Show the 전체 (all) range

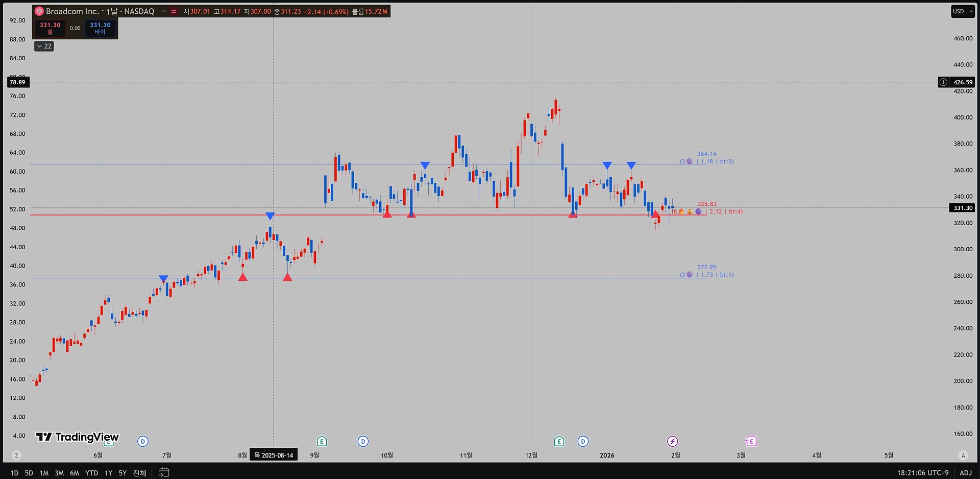pyautogui.click(x=139, y=473)
